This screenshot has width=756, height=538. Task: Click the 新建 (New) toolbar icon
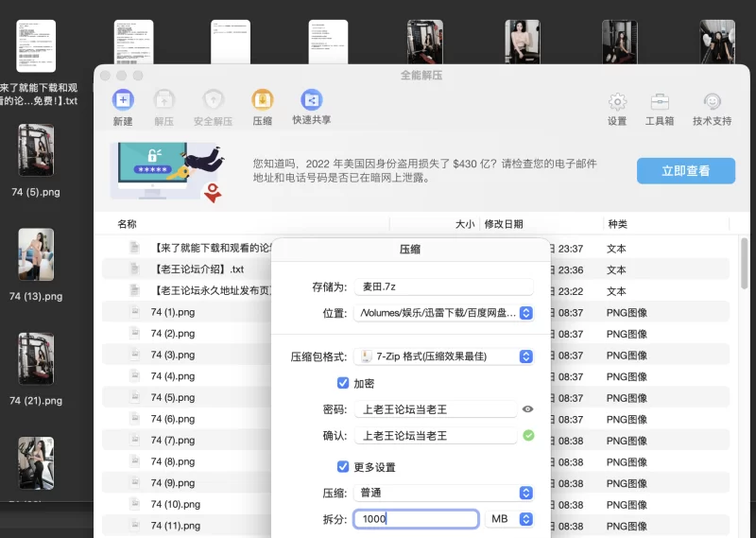click(123, 99)
